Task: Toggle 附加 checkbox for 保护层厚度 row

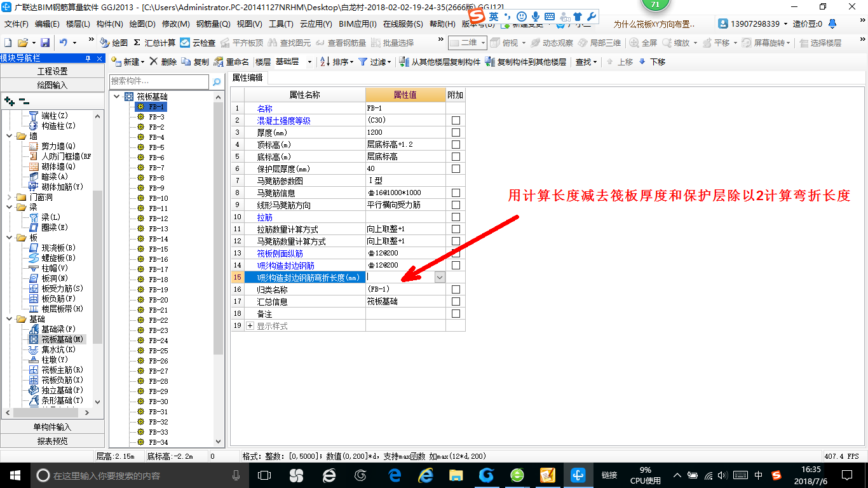Action: [x=456, y=168]
